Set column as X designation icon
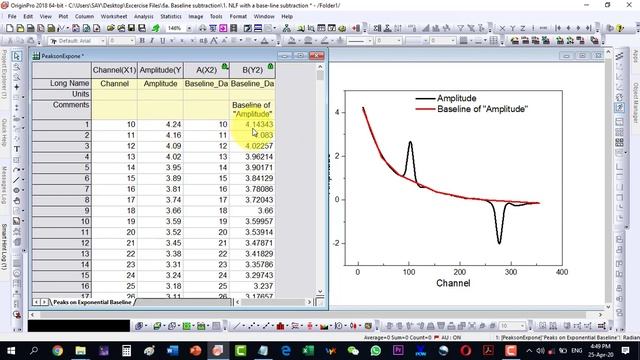640x360 pixels. [502, 28]
